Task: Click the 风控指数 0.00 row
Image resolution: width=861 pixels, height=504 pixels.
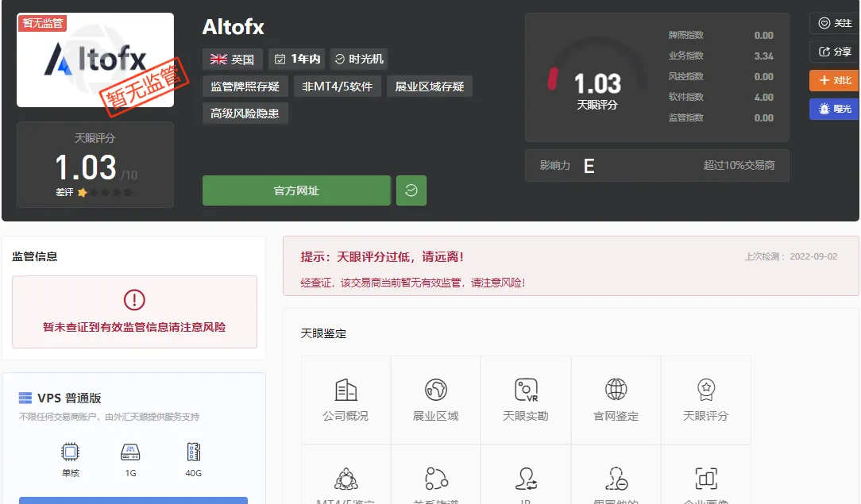Action: click(x=720, y=77)
